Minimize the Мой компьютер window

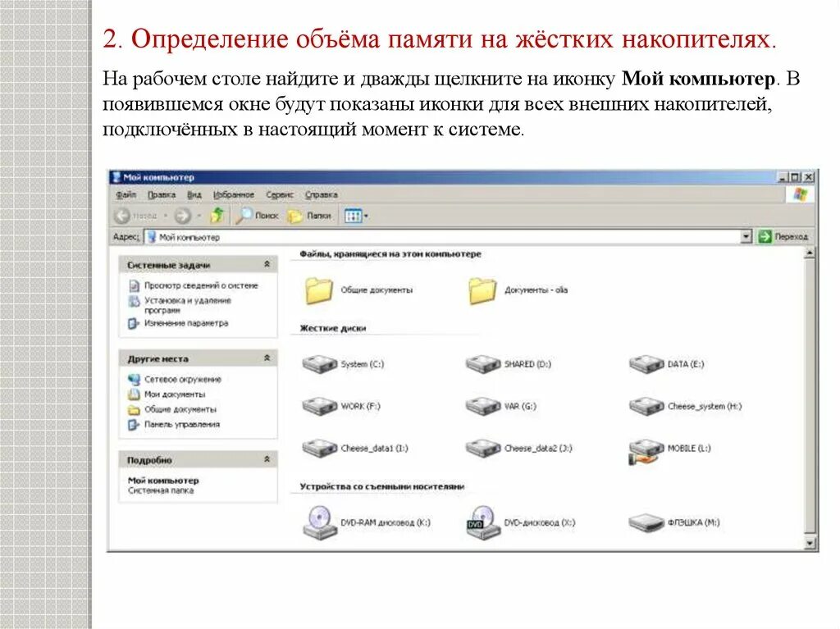783,177
